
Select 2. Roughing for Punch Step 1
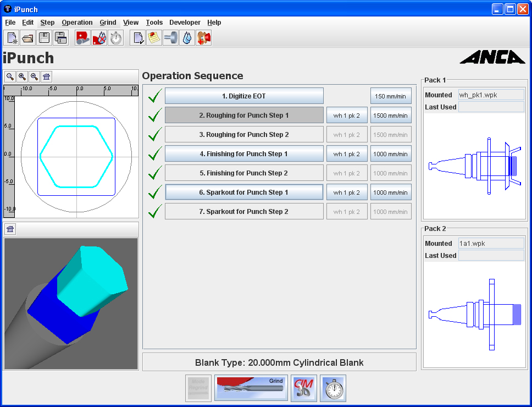click(244, 116)
